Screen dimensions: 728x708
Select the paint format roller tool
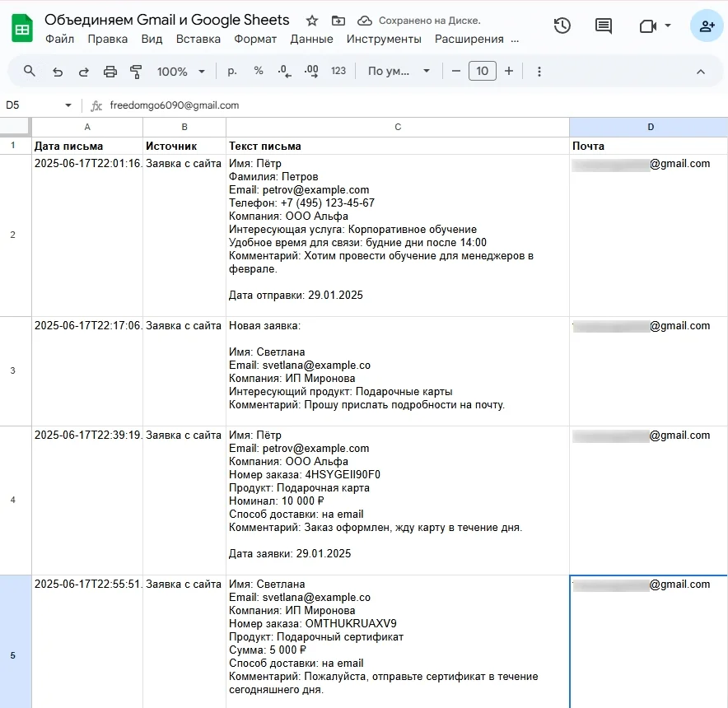(x=137, y=72)
